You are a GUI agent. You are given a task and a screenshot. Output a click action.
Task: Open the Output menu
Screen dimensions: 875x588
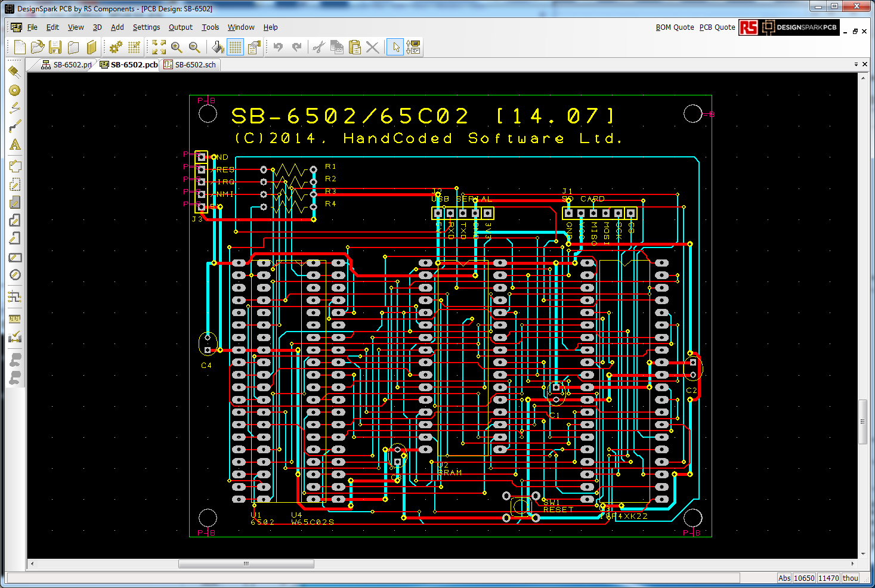[x=180, y=27]
